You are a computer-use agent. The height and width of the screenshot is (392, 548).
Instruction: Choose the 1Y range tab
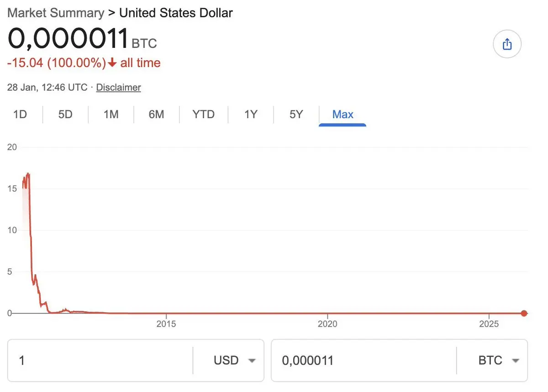click(x=251, y=114)
